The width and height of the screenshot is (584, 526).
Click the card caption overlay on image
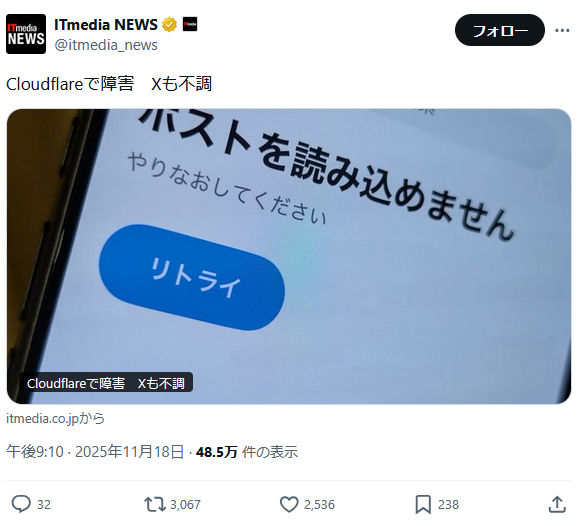pos(106,383)
